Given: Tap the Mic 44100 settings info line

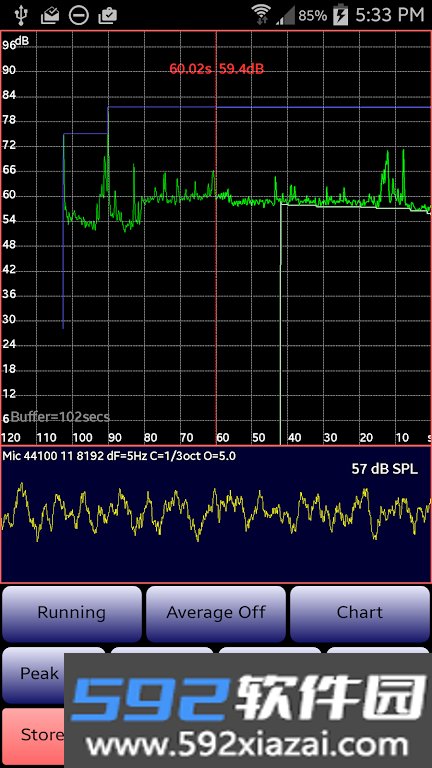Looking at the screenshot, I should 119,456.
